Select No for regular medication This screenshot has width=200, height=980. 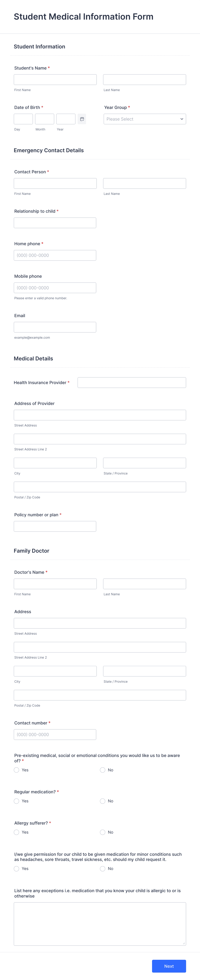102,801
